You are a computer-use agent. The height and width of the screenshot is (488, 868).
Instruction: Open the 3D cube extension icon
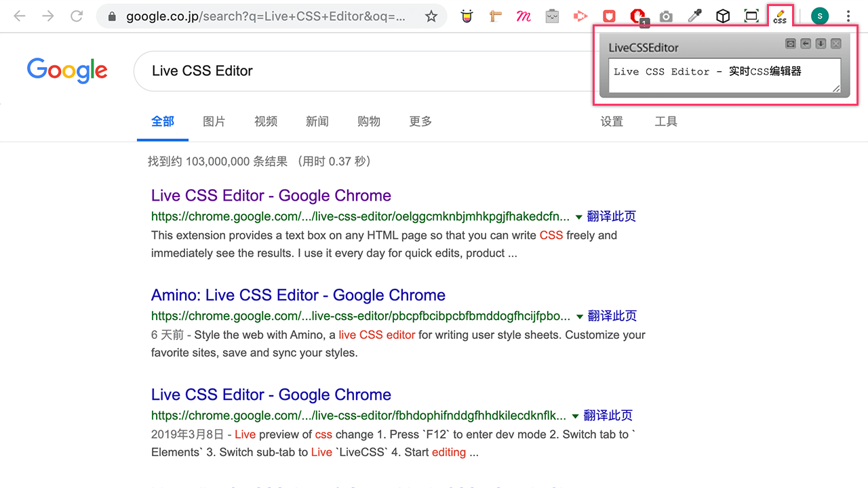723,16
